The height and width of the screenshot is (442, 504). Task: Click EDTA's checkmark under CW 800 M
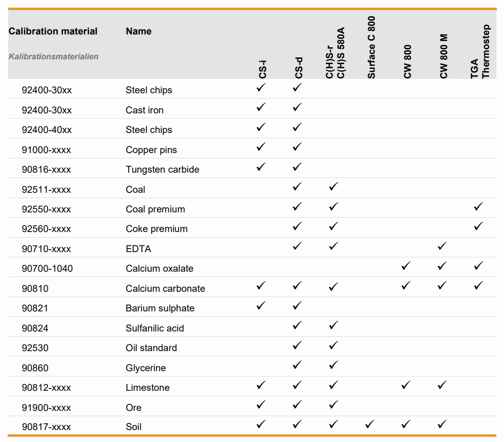point(442,246)
